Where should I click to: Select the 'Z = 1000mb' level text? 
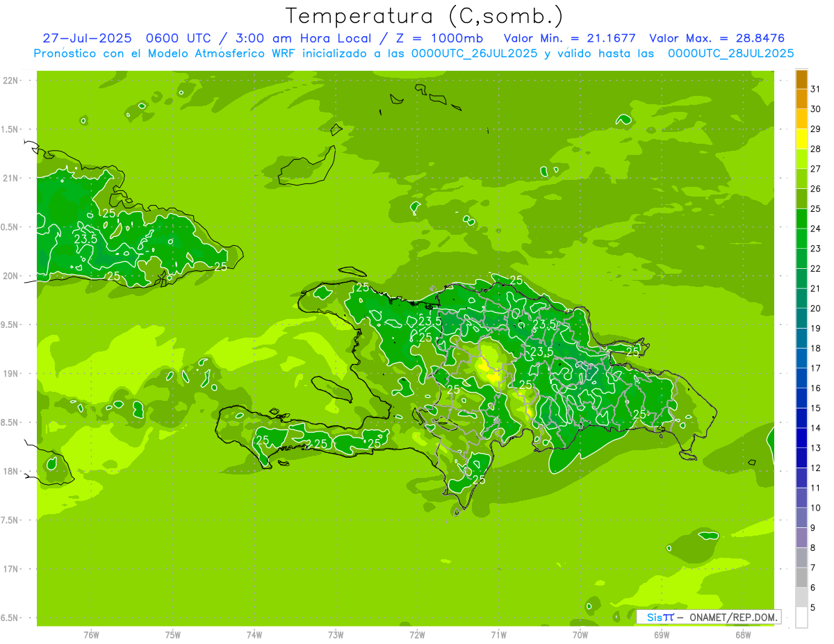(x=439, y=38)
